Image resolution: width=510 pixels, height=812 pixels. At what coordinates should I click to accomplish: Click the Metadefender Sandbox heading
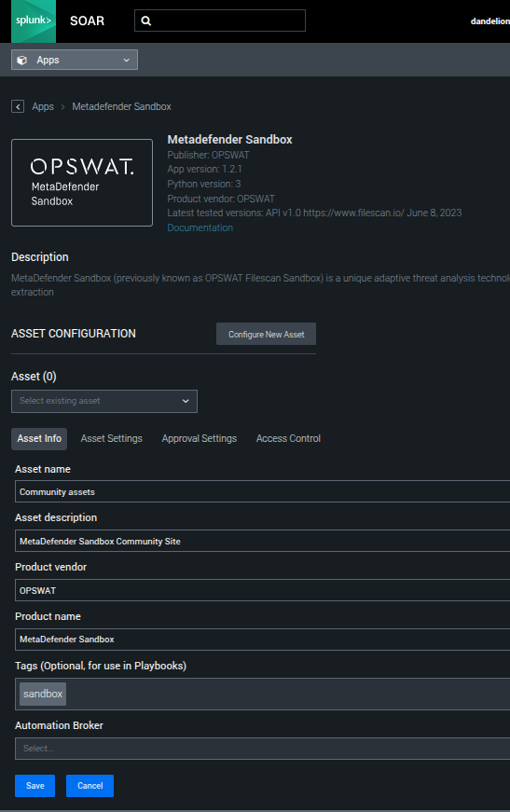tap(230, 139)
